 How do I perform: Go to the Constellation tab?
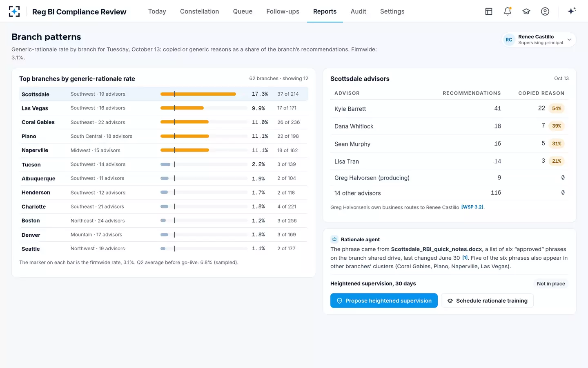pyautogui.click(x=200, y=11)
